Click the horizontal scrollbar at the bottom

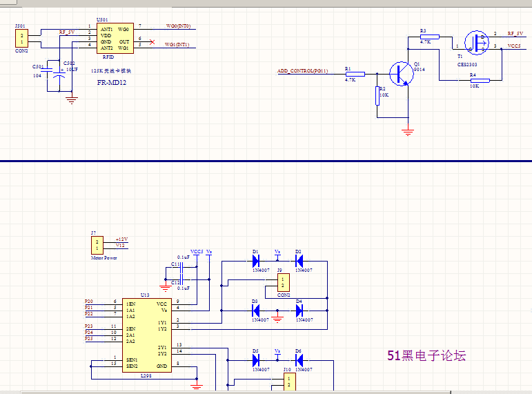tap(236, 393)
